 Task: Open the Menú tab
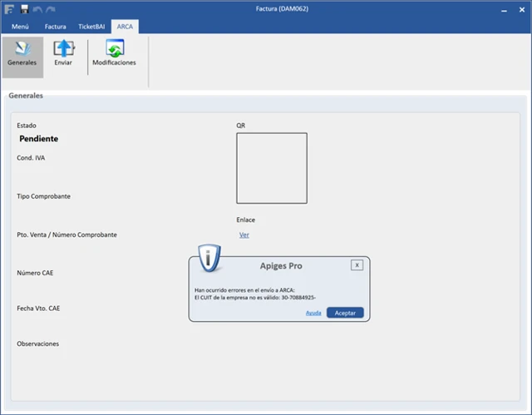tap(19, 27)
